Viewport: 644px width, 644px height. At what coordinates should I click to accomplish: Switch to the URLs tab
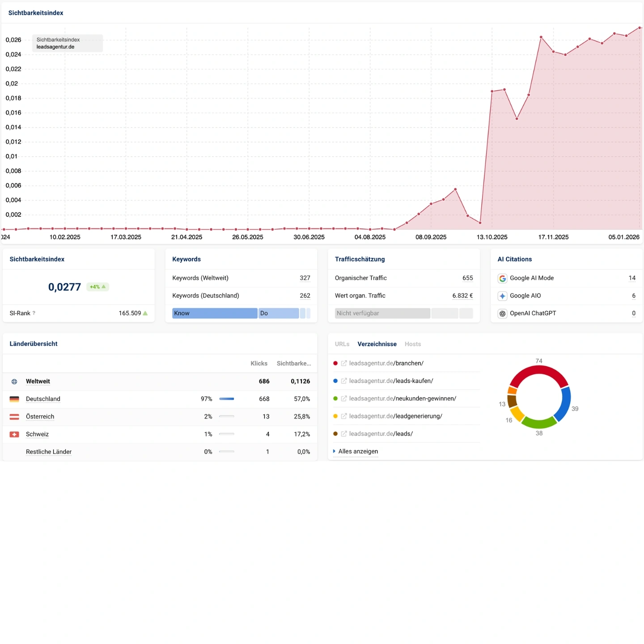click(342, 344)
